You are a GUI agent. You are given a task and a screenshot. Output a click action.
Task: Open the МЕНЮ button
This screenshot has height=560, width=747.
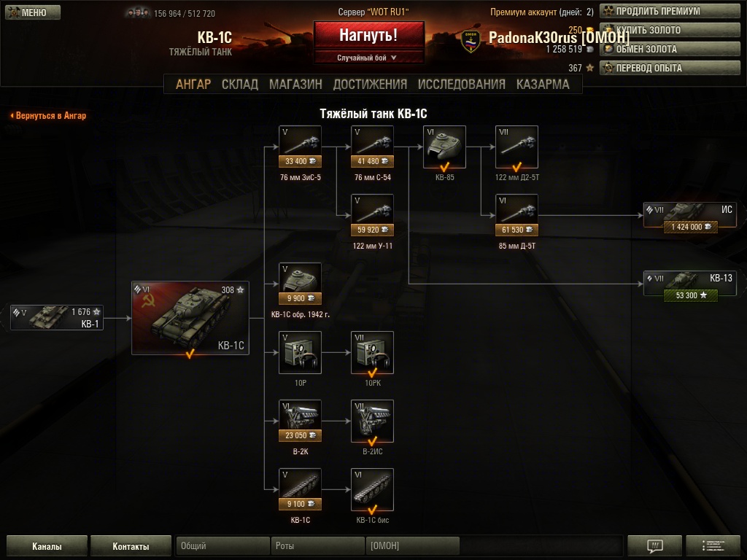point(33,12)
